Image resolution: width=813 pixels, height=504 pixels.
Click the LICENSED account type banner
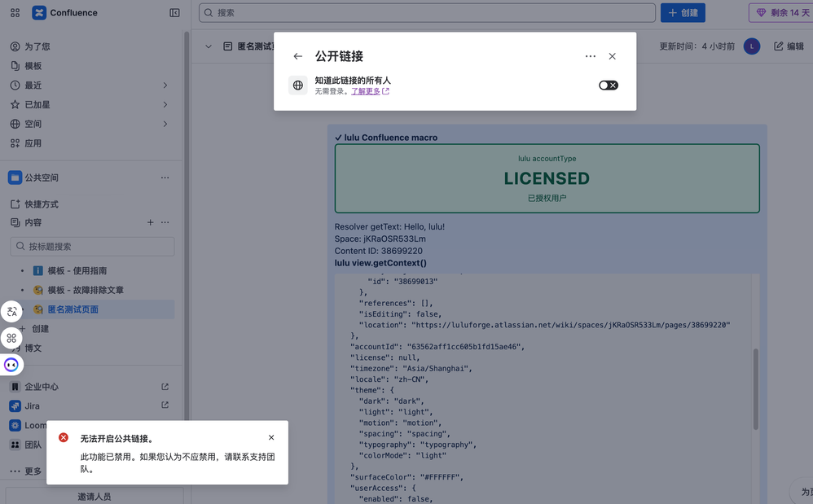547,178
